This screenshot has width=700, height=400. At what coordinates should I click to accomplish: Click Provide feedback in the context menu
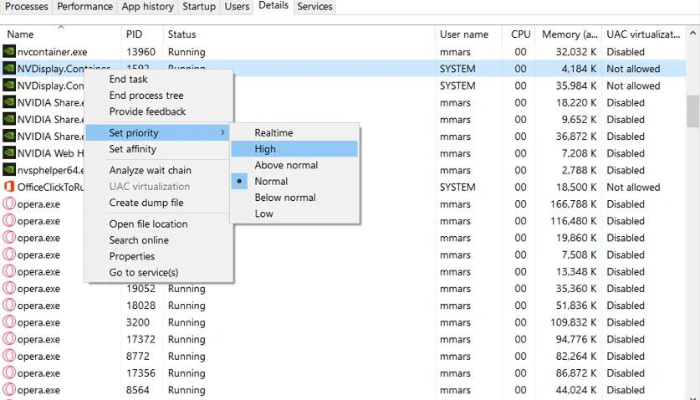(x=159, y=111)
